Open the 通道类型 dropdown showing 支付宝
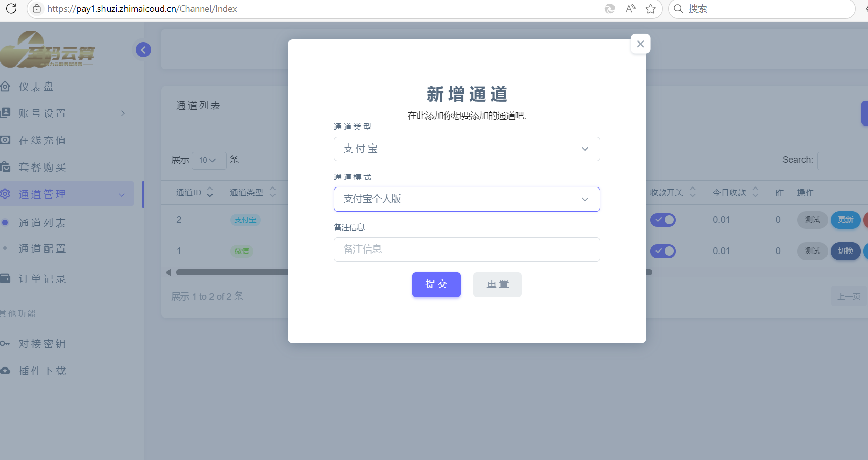The width and height of the screenshot is (868, 460). 467,149
